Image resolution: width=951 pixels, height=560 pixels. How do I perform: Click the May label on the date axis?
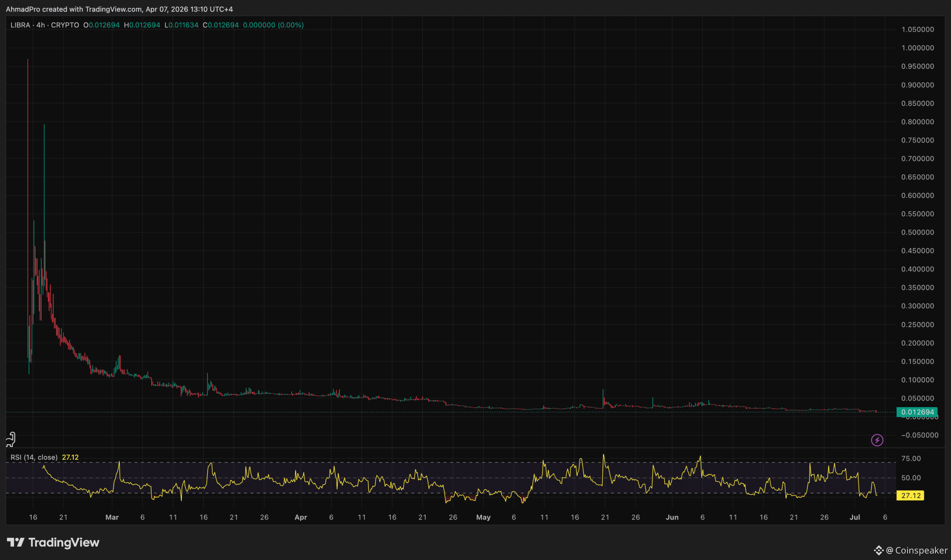[483, 517]
